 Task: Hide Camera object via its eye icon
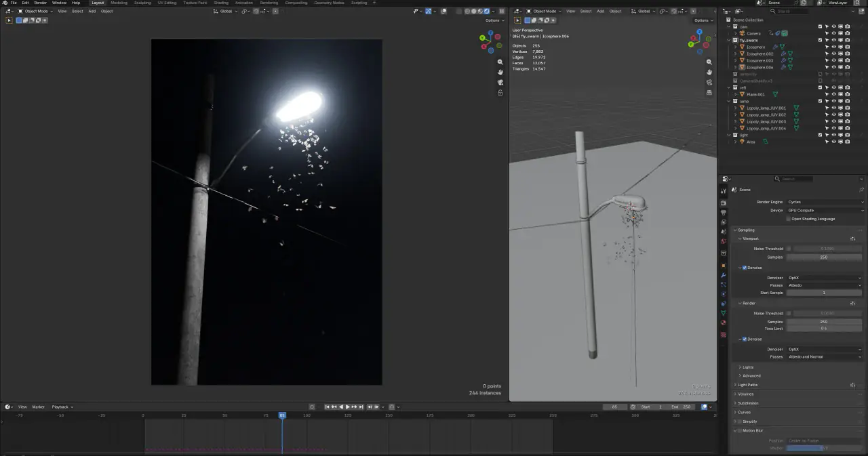pyautogui.click(x=833, y=33)
